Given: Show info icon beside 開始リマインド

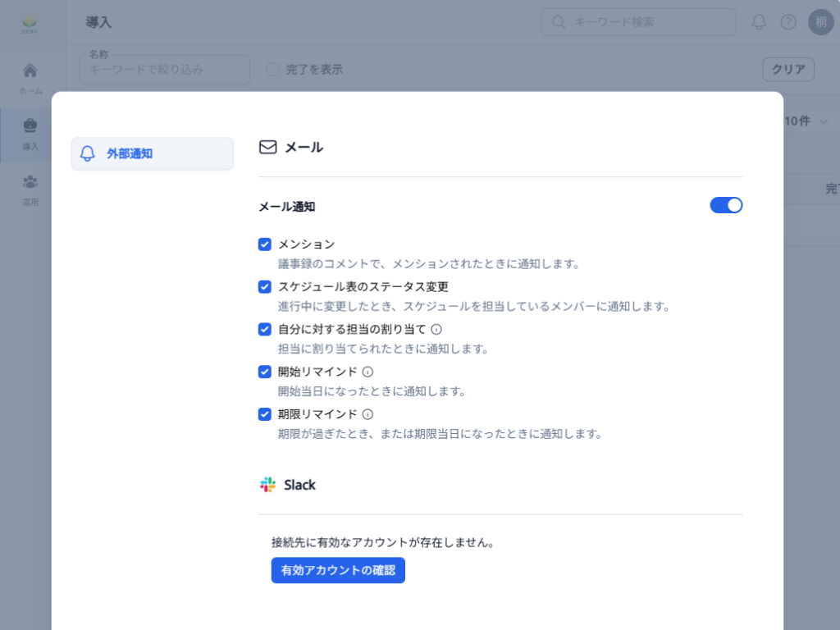Looking at the screenshot, I should (367, 372).
